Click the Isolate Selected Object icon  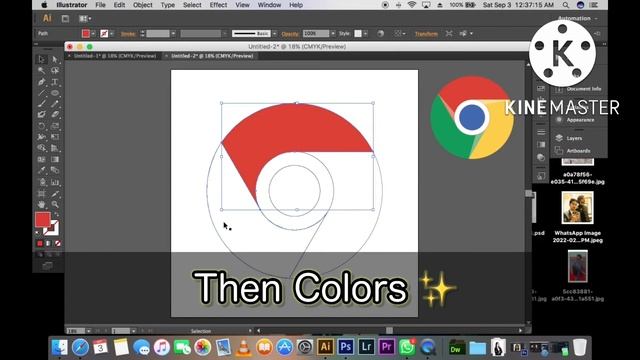449,33
